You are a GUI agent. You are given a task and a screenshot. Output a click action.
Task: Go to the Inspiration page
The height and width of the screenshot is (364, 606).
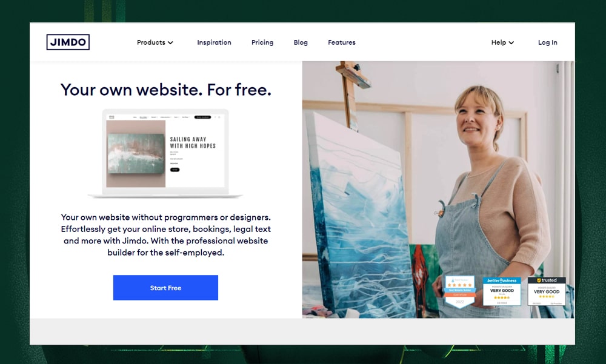click(214, 42)
